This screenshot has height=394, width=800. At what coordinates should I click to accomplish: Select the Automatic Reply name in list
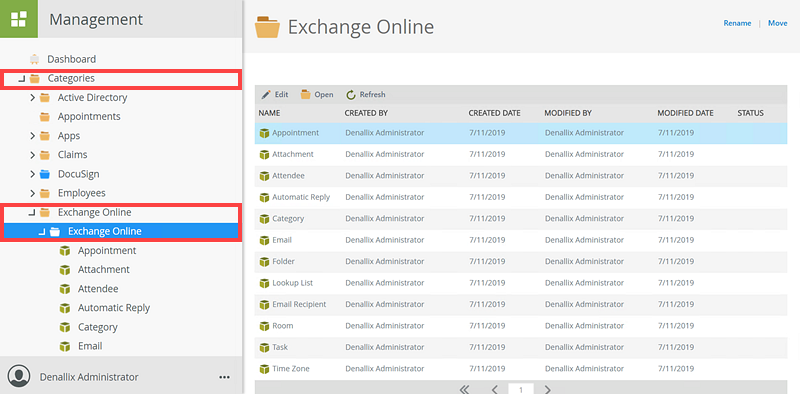point(301,197)
